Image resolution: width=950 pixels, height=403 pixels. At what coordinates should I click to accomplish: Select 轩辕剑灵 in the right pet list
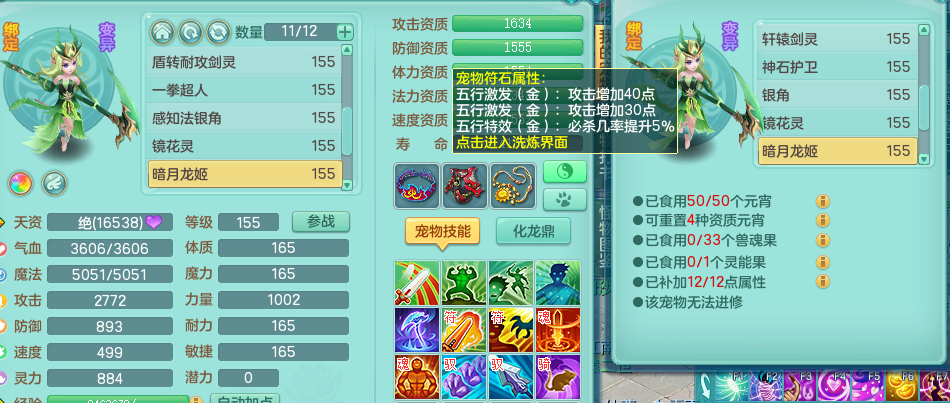coord(837,39)
